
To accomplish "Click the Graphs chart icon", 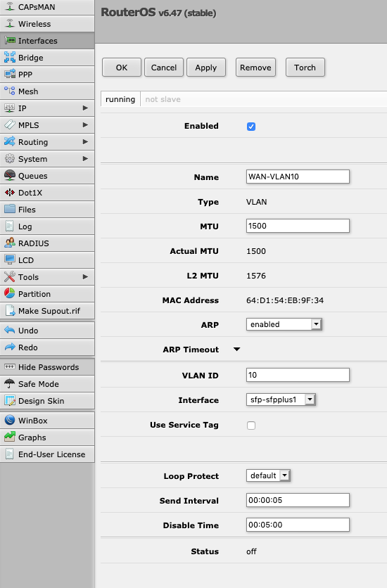I will tap(10, 437).
